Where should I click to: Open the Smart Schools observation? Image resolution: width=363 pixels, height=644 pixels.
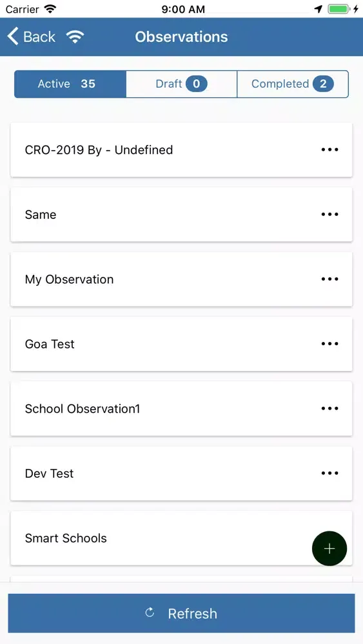point(181,538)
